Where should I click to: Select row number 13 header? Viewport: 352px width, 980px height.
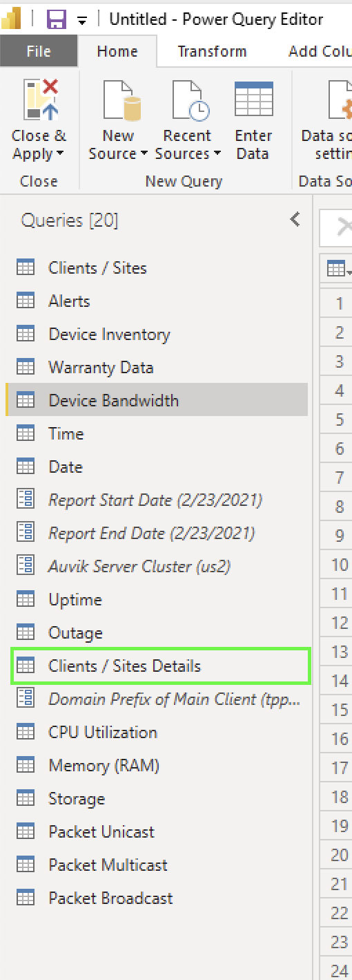point(338,652)
